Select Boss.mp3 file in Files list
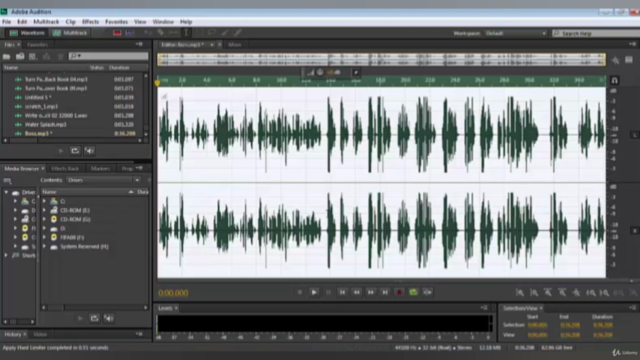This screenshot has width=640, height=360. click(x=38, y=133)
